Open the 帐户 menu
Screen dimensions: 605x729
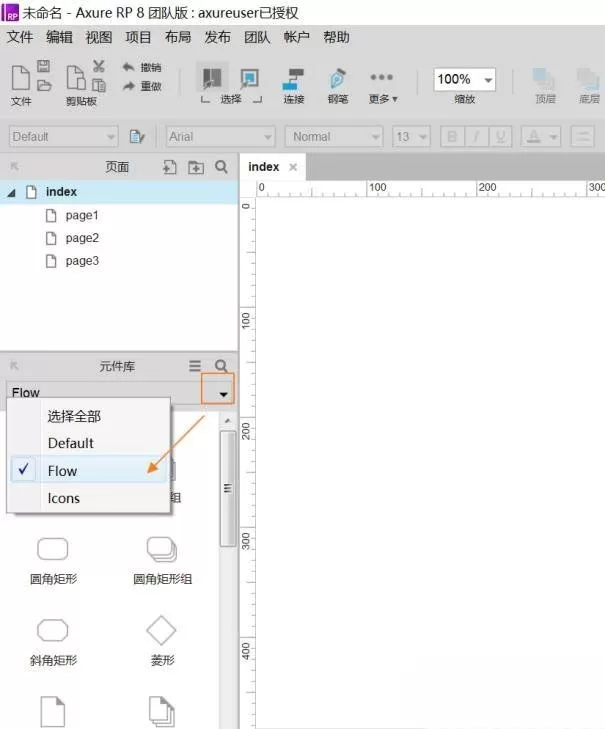pyautogui.click(x=297, y=37)
